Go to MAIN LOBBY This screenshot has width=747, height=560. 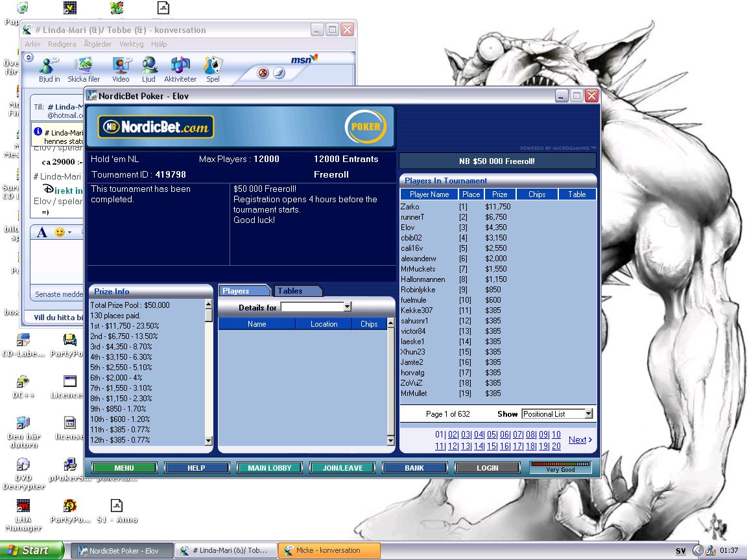tap(269, 467)
